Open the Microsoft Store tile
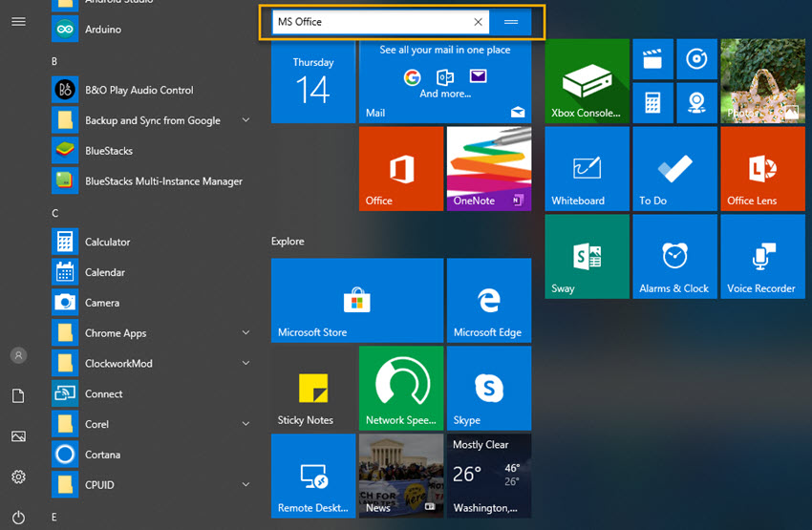812x530 pixels. pos(357,301)
